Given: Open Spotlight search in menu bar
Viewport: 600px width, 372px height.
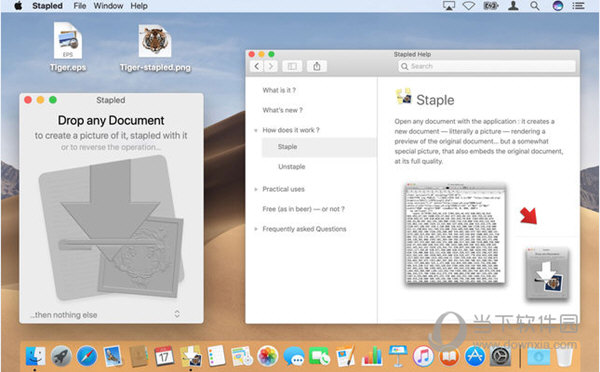Looking at the screenshot, I should click(535, 6).
